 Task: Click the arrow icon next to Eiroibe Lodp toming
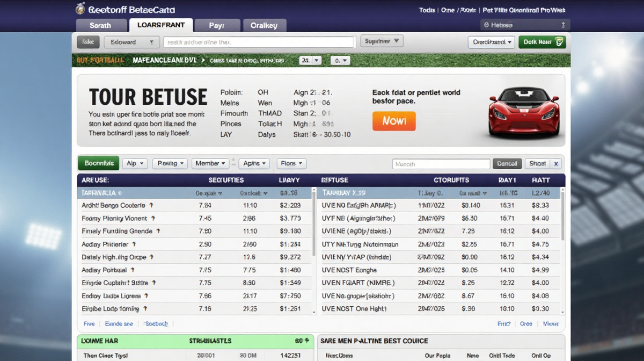pos(144,309)
